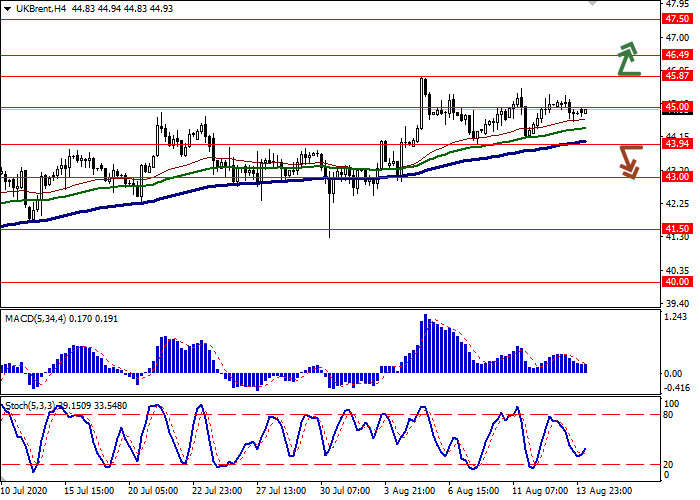Click the 20 Jul 05:00 time label
The height and width of the screenshot is (500, 700).
[x=153, y=491]
